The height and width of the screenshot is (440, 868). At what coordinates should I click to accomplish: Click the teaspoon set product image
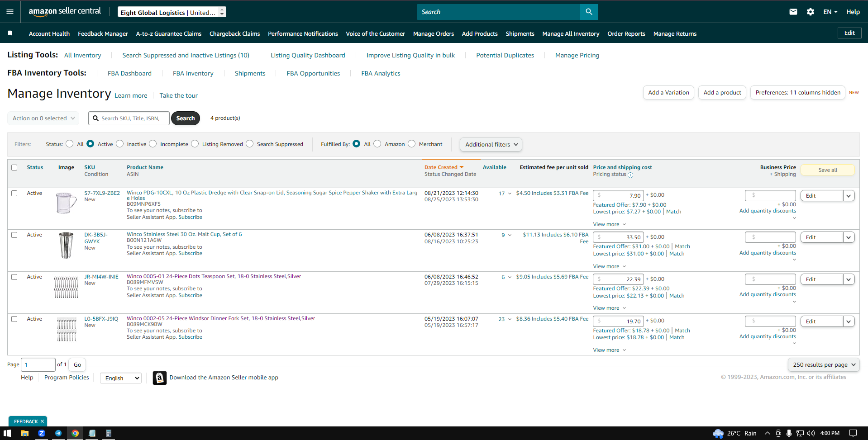tap(66, 287)
